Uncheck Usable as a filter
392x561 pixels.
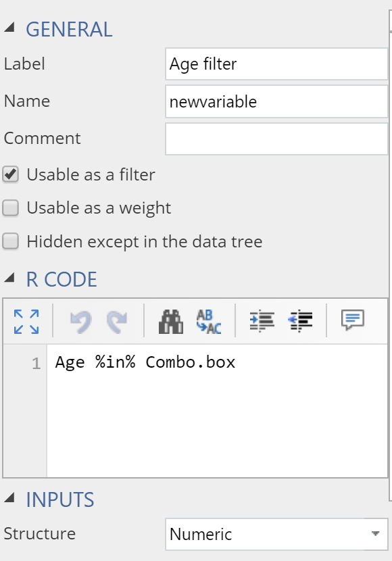(11, 174)
